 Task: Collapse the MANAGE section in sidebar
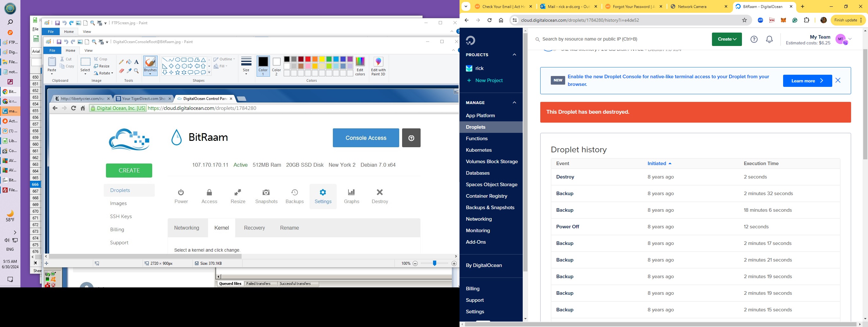(x=514, y=103)
